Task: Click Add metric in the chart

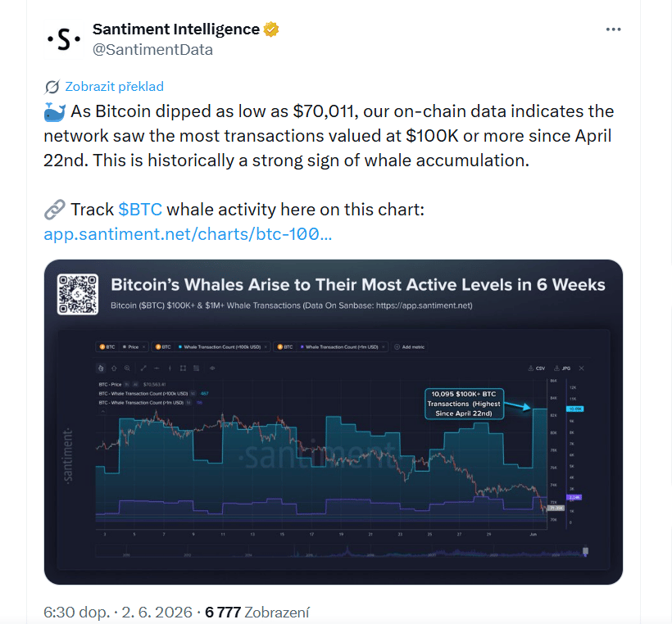Action: tap(409, 347)
